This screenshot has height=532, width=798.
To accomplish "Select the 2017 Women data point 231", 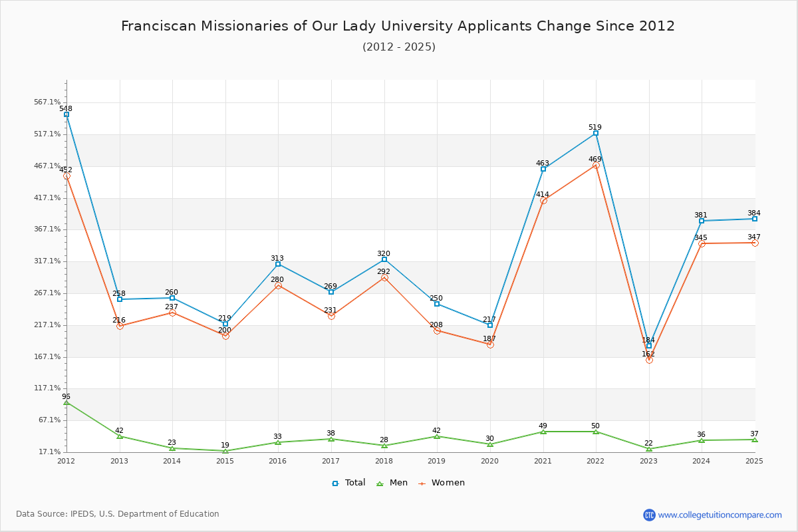I will pos(331,316).
